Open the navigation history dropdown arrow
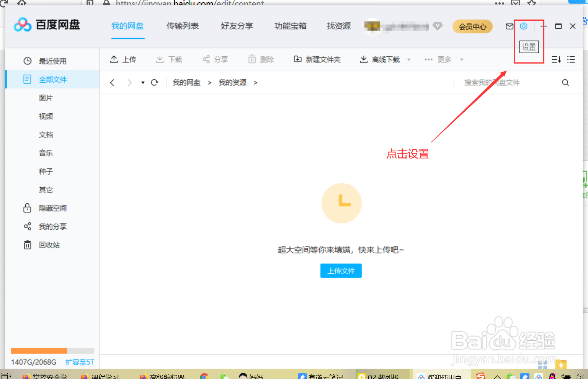This screenshot has width=588, height=379. (143, 83)
